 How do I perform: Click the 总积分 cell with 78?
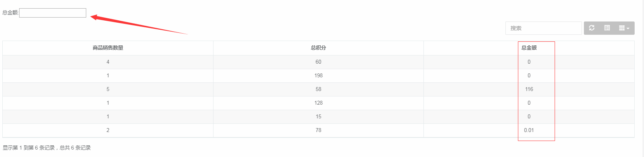point(318,130)
